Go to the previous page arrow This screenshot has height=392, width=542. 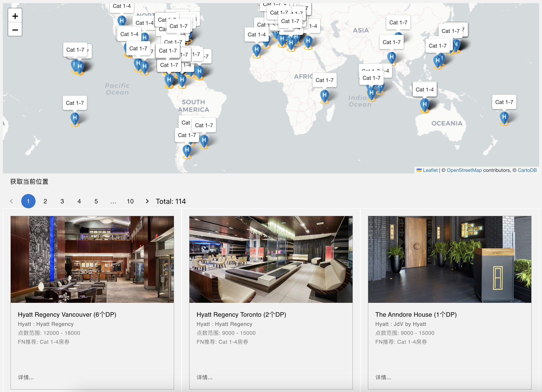coord(11,201)
